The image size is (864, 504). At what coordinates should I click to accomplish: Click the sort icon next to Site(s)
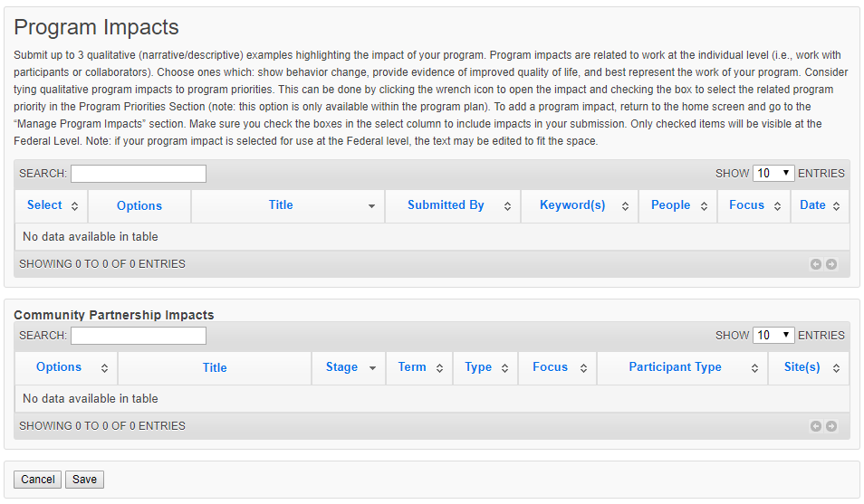[x=836, y=368]
